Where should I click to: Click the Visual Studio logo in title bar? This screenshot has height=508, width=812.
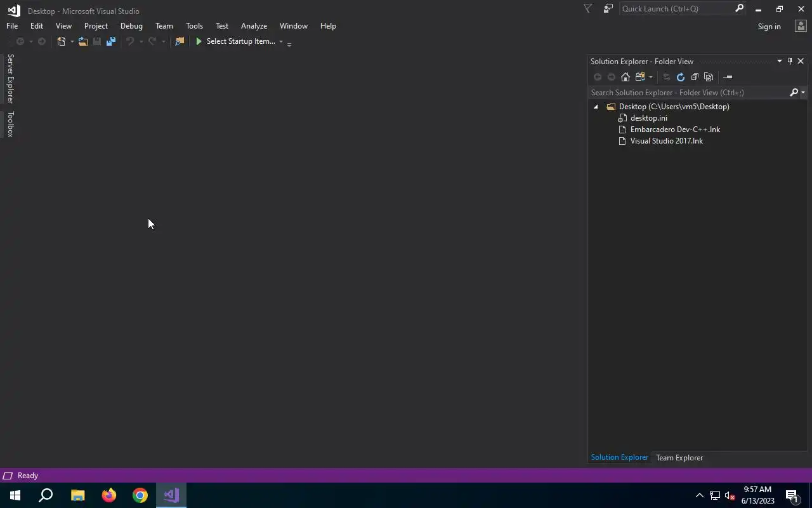tap(13, 11)
